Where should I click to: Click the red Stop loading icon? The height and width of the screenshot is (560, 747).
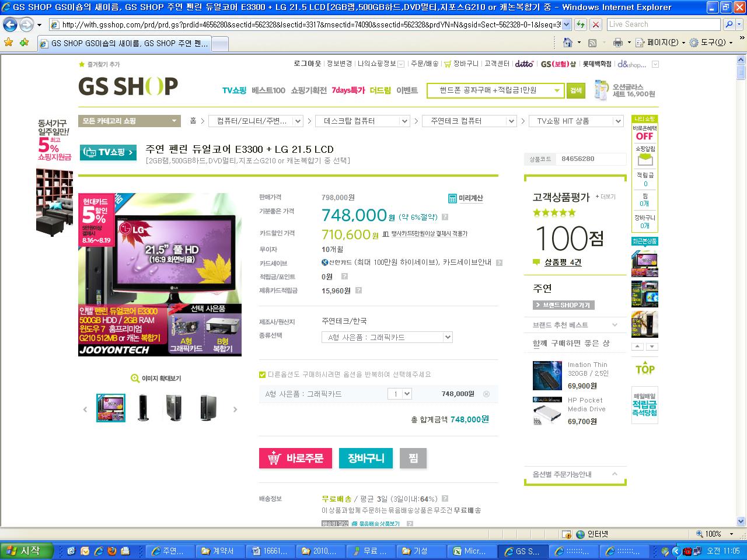point(595,24)
